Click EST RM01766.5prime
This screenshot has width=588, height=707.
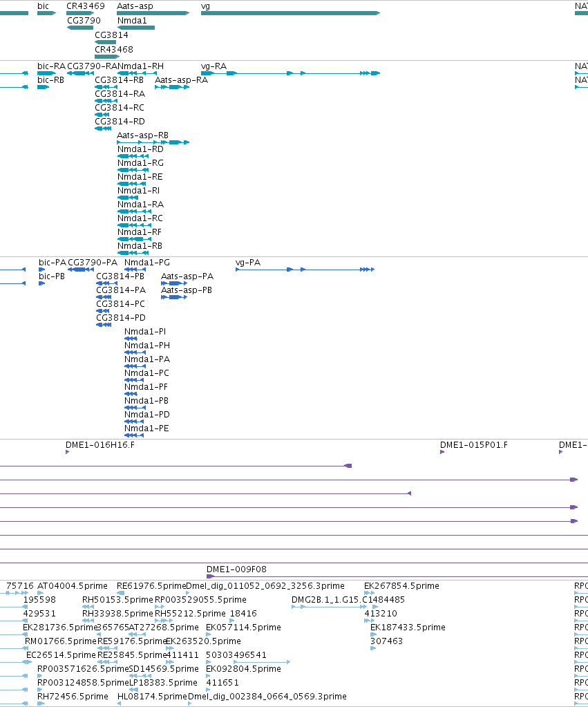[61, 641]
